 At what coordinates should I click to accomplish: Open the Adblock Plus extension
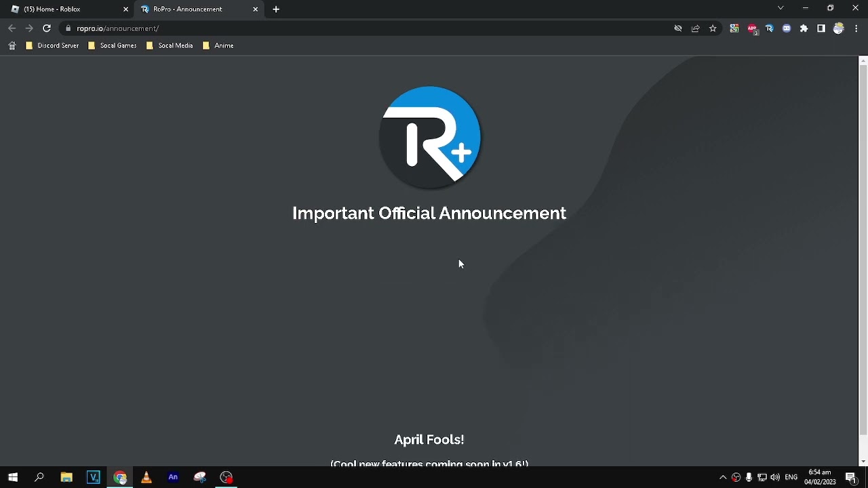(x=752, y=28)
